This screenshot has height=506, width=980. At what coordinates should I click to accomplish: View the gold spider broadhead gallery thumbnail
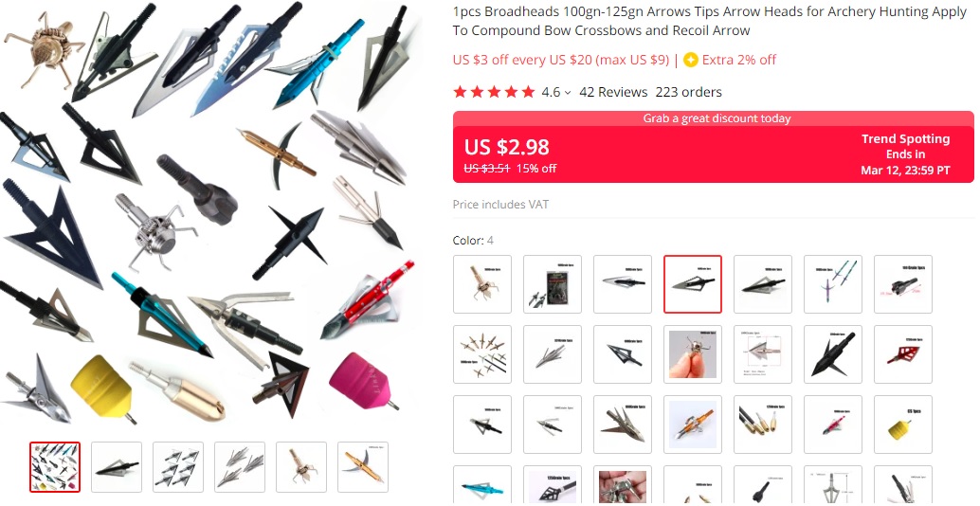pyautogui.click(x=301, y=467)
